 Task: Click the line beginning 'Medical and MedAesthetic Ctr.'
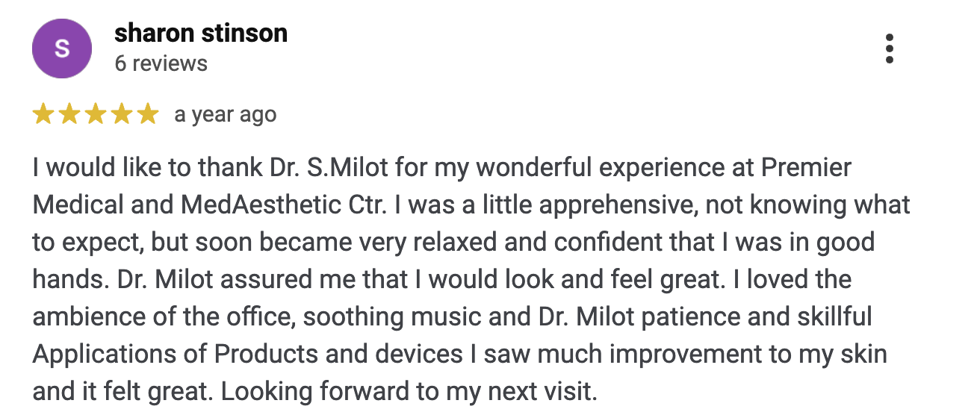(471, 205)
